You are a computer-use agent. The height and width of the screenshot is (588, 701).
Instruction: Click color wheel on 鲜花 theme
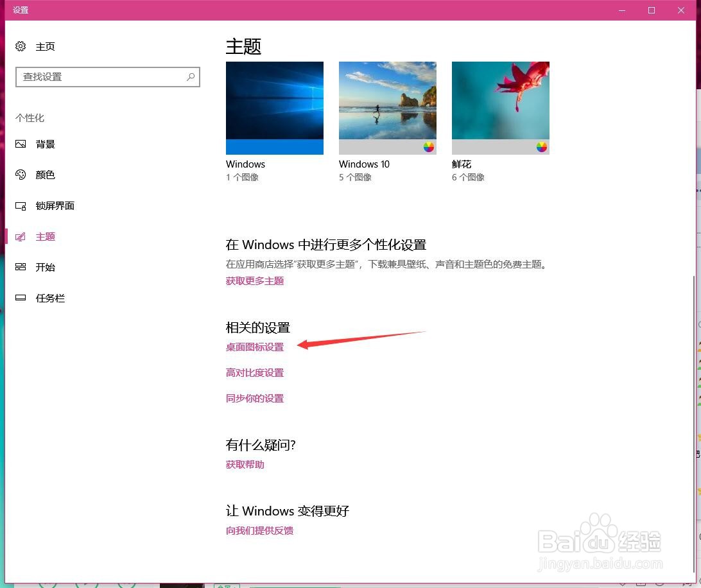[541, 147]
